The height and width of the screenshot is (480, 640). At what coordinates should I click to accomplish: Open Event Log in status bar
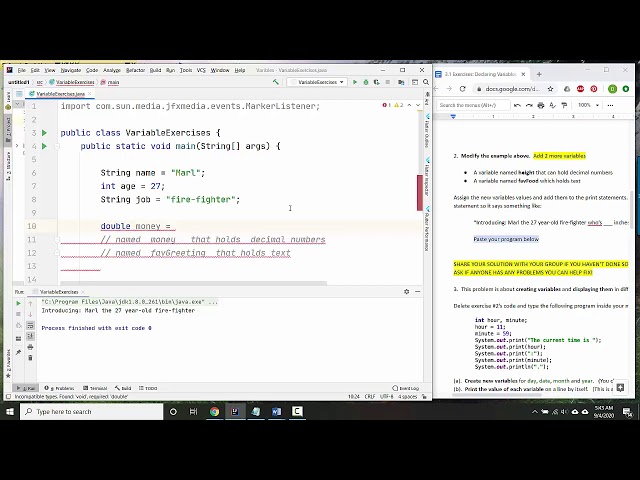coord(406,388)
